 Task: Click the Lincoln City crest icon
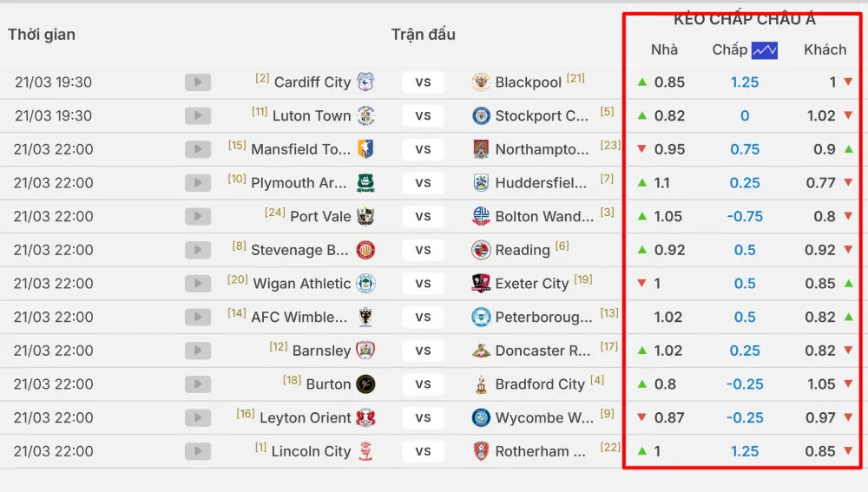point(366,452)
